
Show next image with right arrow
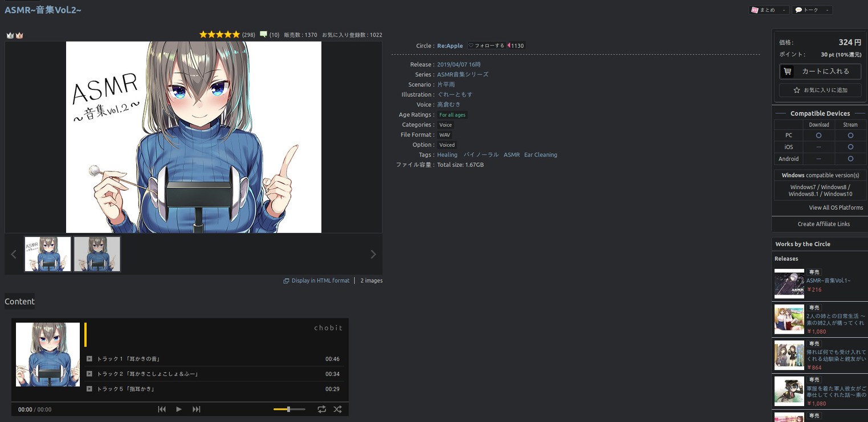pos(373,255)
